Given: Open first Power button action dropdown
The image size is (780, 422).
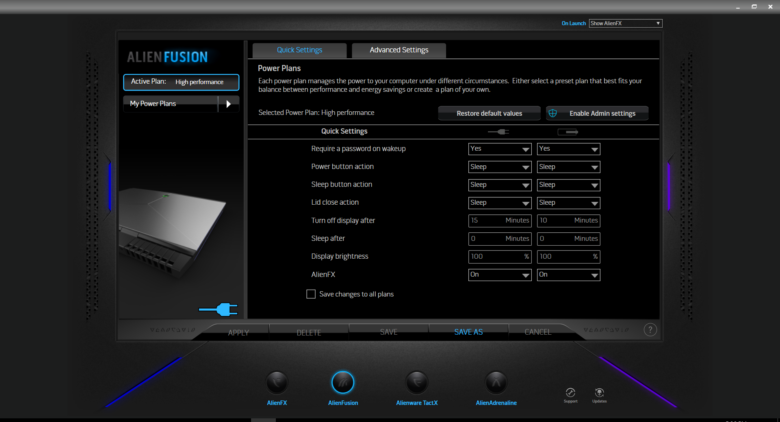Looking at the screenshot, I should (499, 167).
